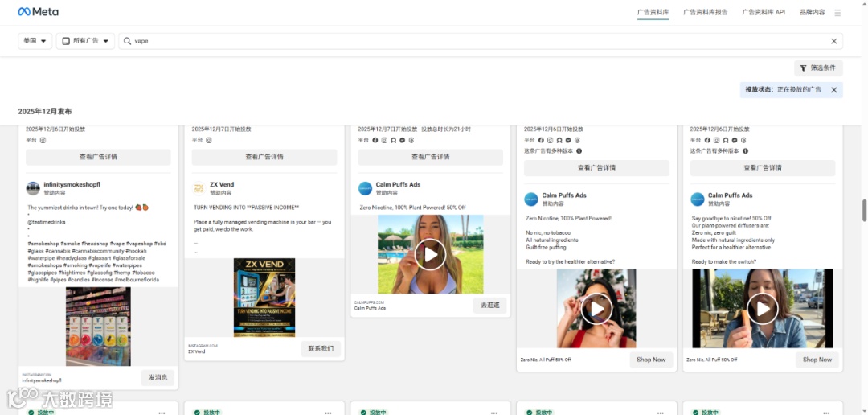The image size is (868, 415).
Task: Click Audience Network icon on the 21小时 ad
Action: click(393, 140)
